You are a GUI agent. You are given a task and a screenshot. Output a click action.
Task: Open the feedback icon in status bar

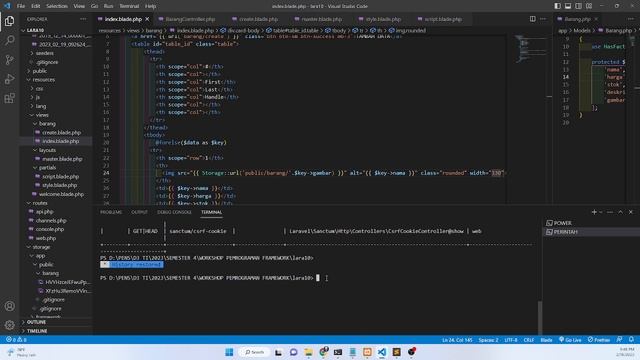[620, 340]
